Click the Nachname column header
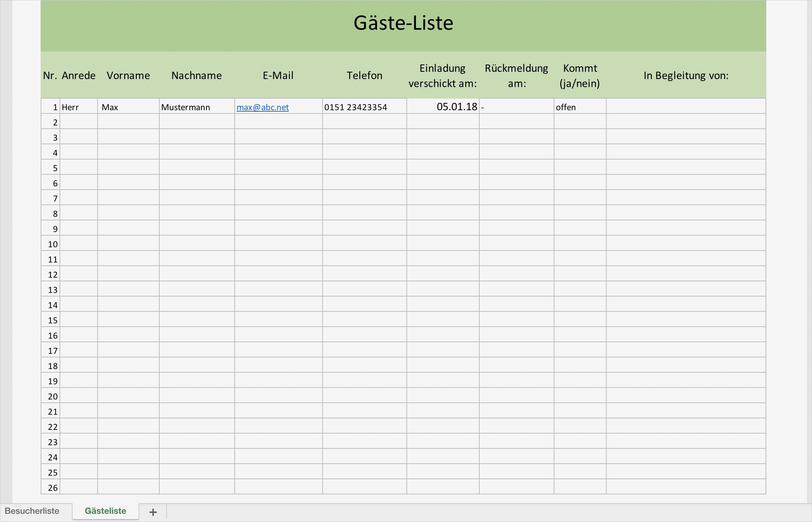812x522 pixels. [196, 75]
